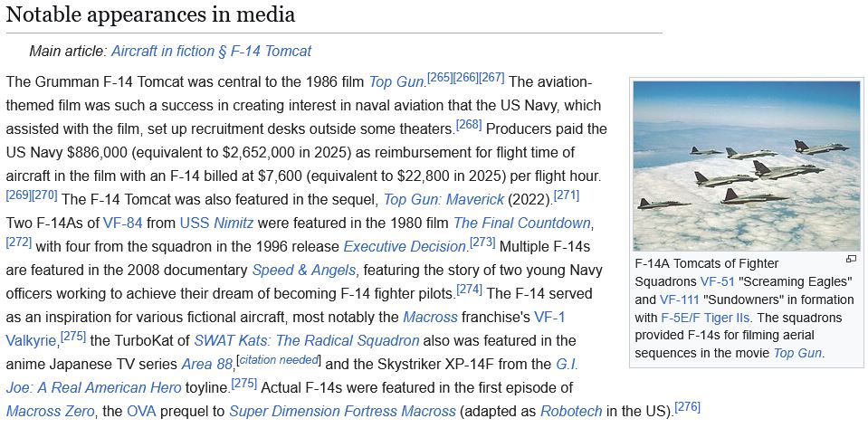
Task: Follow the Area 88 link
Action: point(207,365)
